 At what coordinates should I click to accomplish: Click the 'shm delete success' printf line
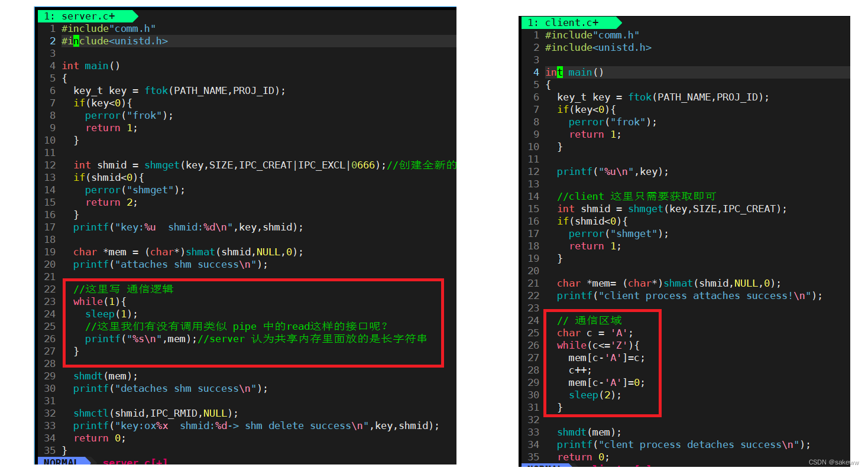pos(257,425)
